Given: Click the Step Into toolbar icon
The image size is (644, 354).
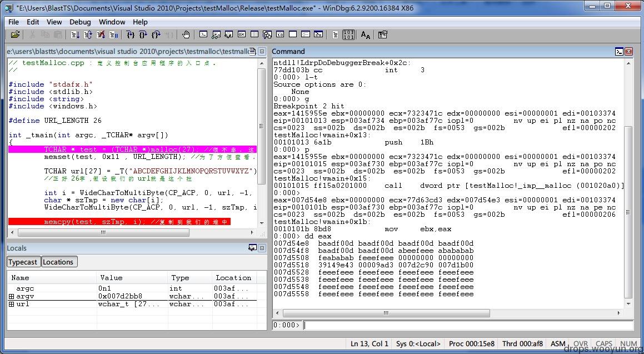Looking at the screenshot, I should tap(130, 34).
